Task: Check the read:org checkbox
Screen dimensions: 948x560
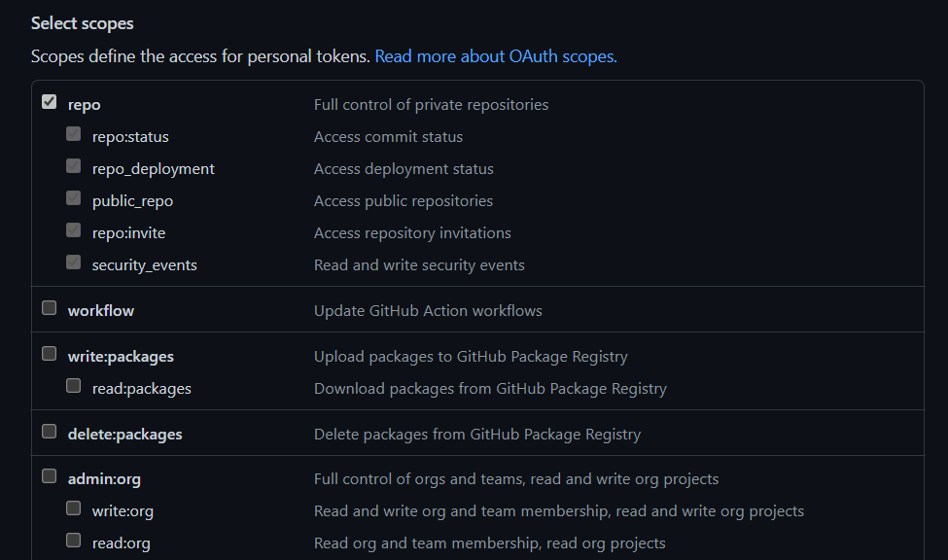Action: click(74, 541)
